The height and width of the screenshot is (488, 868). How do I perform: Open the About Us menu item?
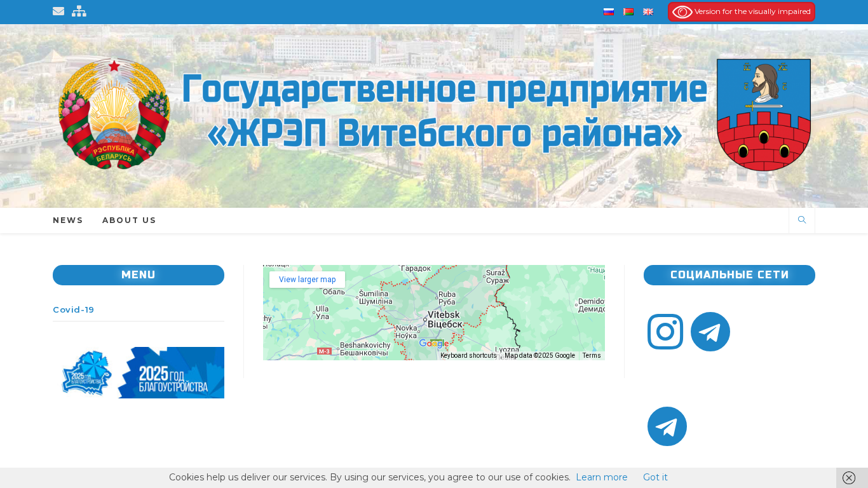coord(129,220)
